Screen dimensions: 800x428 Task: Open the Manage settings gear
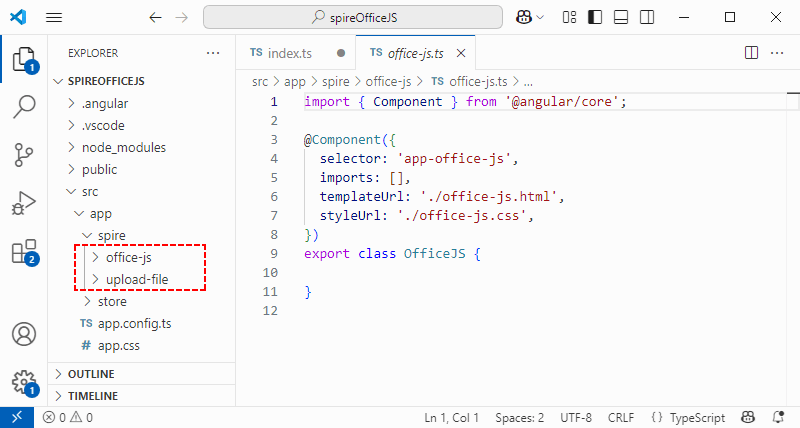click(23, 381)
